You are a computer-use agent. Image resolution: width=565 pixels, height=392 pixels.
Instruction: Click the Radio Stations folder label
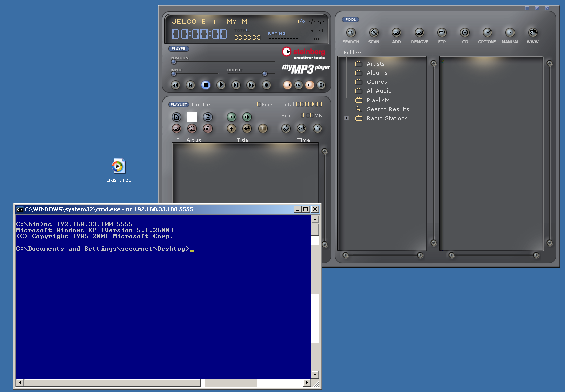(x=387, y=118)
